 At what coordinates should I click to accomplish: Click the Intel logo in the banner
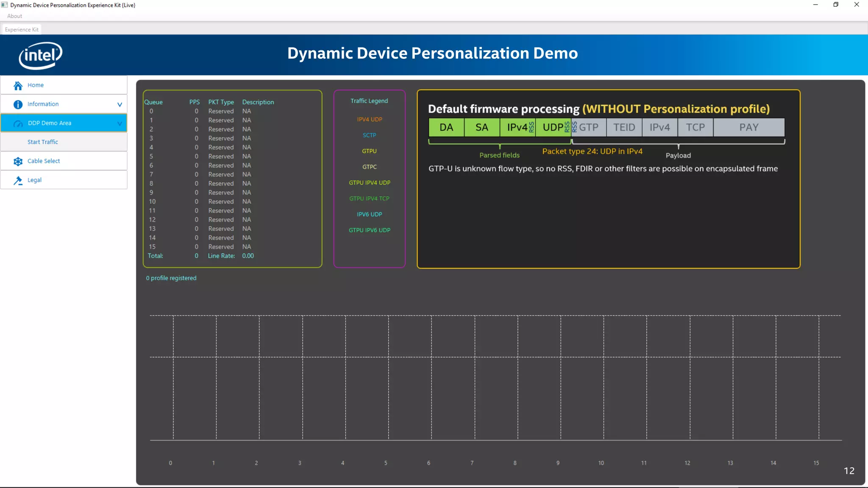point(41,55)
